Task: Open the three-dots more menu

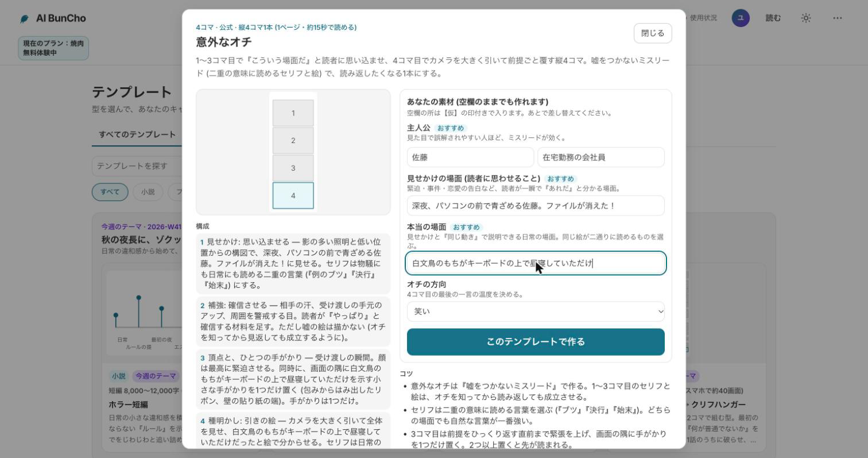Action: [838, 18]
